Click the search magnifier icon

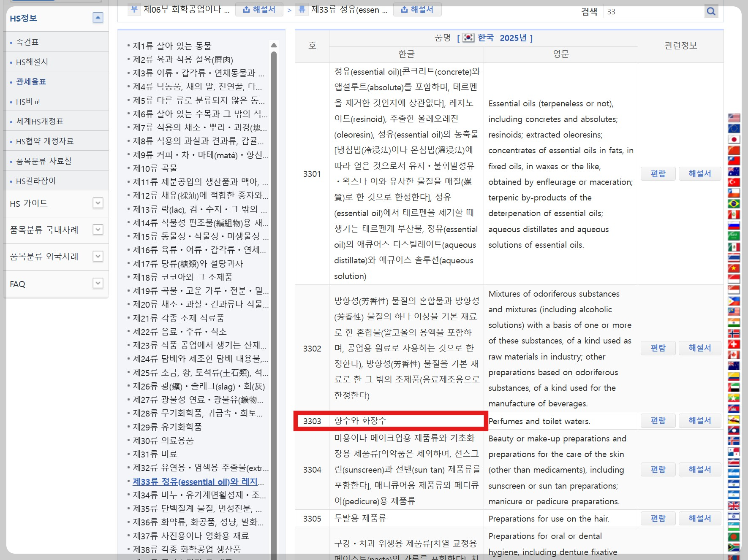(x=711, y=11)
